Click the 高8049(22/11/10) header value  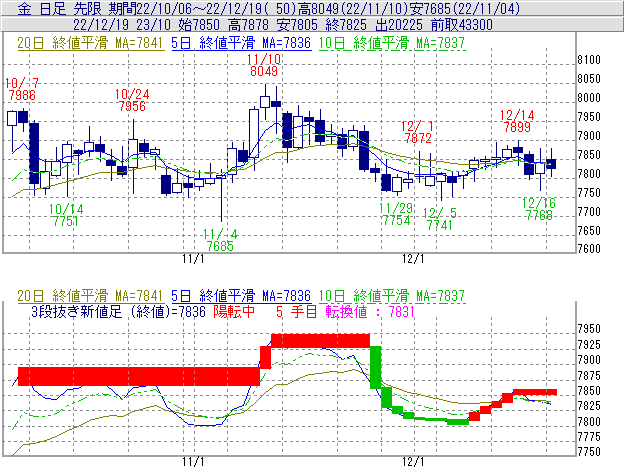[x=354, y=8]
